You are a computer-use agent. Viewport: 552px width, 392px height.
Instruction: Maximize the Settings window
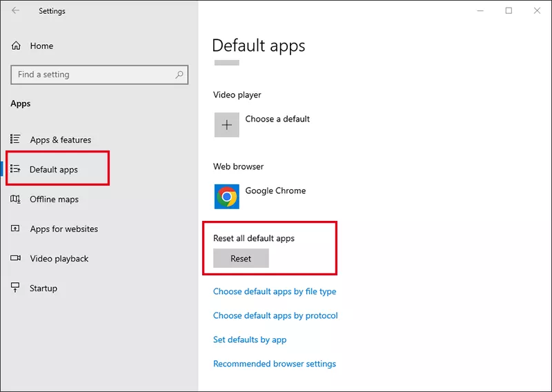point(509,10)
